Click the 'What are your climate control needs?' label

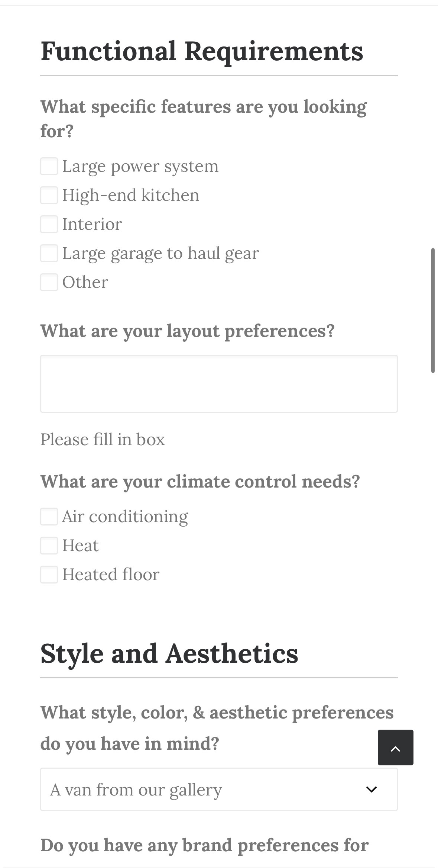[x=200, y=481]
